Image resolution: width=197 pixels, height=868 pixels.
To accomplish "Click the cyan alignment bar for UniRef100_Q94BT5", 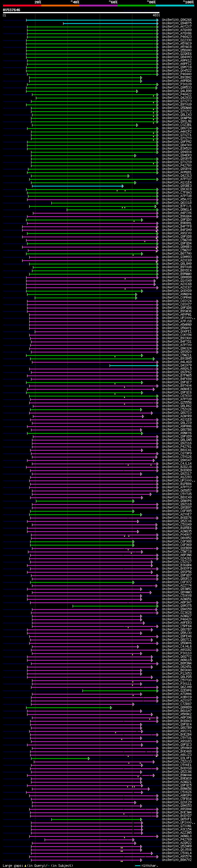I will [111, 23].
